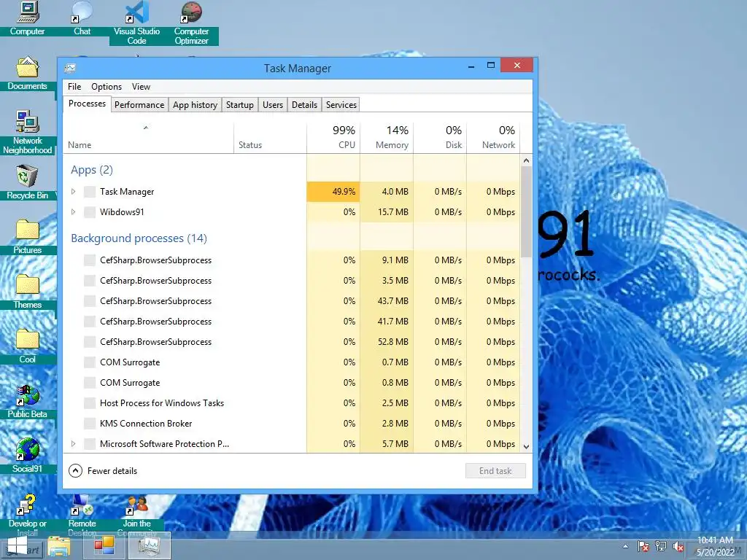Click the process list scroll down arrow
747x560 pixels.
(526, 447)
